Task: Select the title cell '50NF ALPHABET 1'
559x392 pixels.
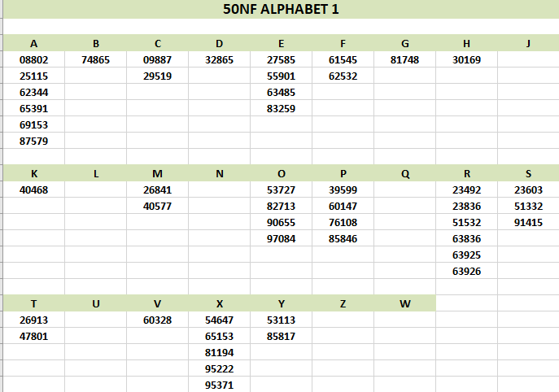Action: 280,10
